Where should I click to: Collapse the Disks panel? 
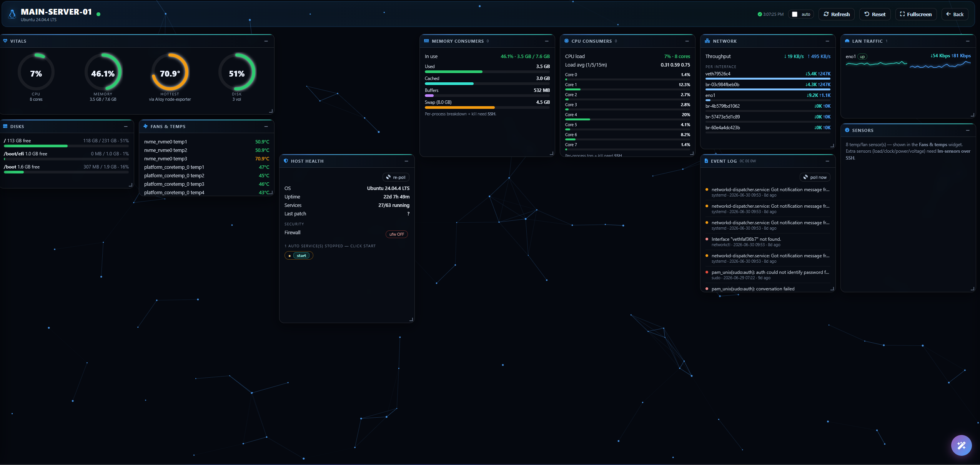(126, 127)
